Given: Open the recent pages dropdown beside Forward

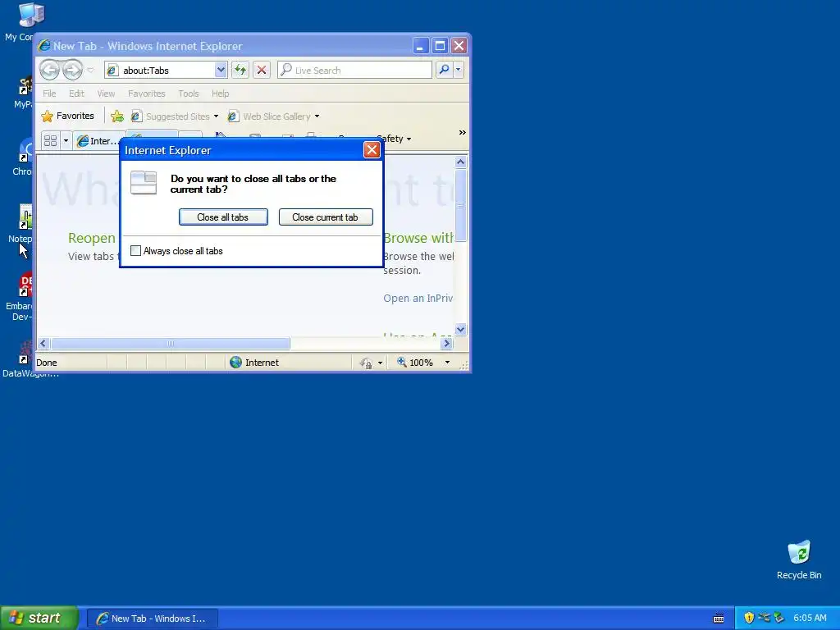Looking at the screenshot, I should (90, 71).
